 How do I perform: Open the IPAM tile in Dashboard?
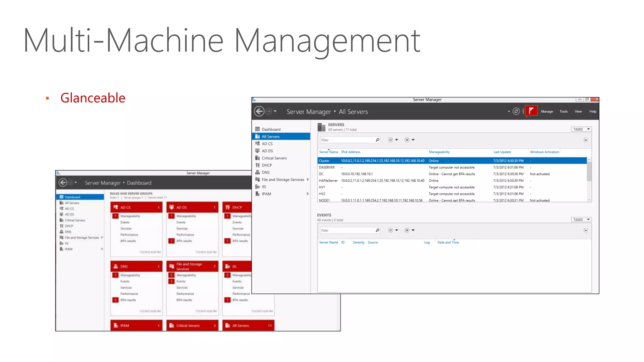tap(136, 325)
